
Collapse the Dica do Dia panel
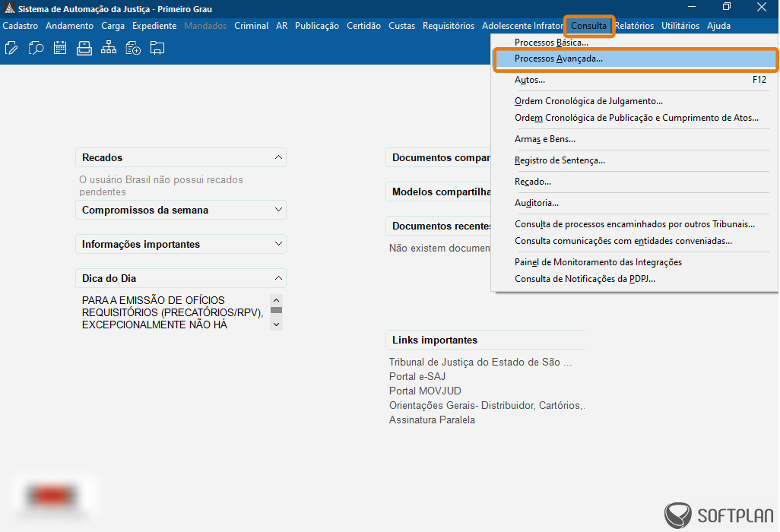[x=278, y=278]
